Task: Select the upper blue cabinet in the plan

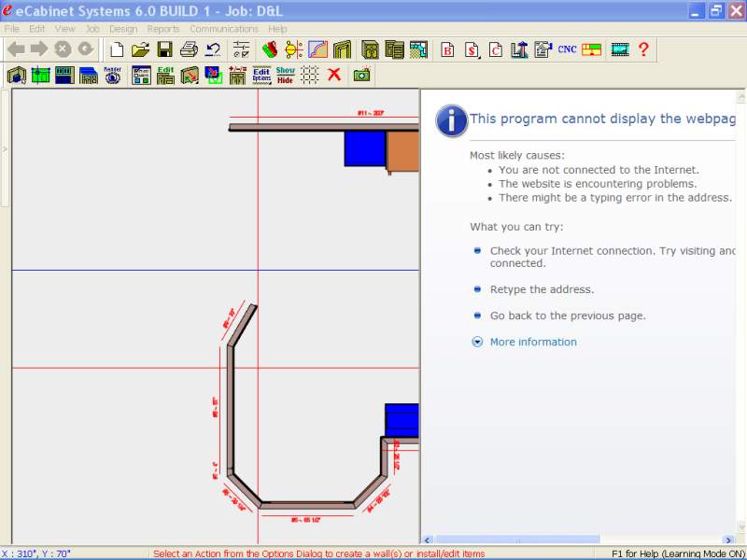Action: click(x=365, y=149)
